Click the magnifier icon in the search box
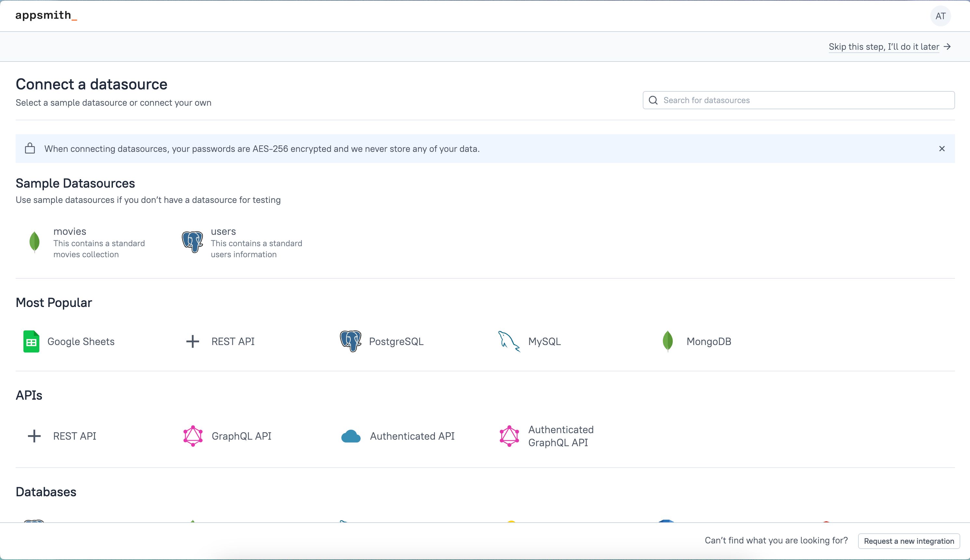 [653, 100]
